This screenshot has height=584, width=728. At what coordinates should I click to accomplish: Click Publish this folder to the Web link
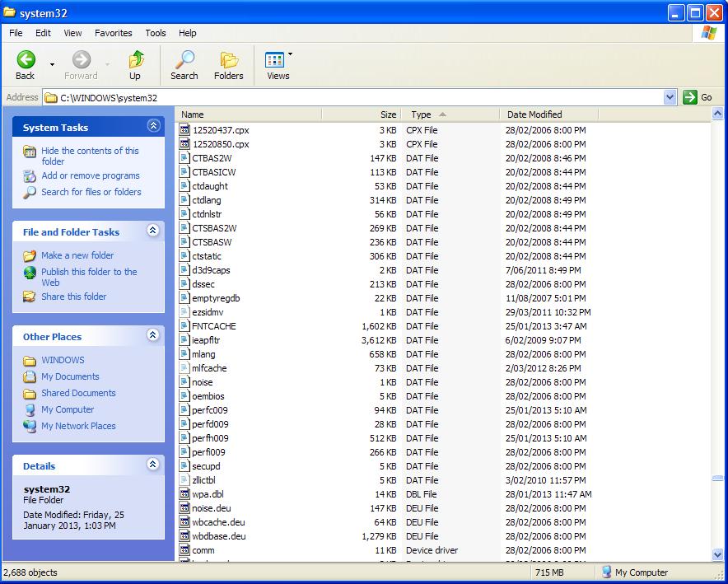coord(89,277)
